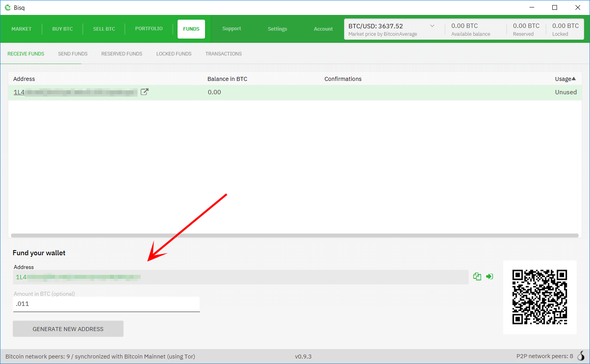Viewport: 590px width, 364px height.
Task: Show the TRANSACTIONS subtab
Action: point(224,54)
